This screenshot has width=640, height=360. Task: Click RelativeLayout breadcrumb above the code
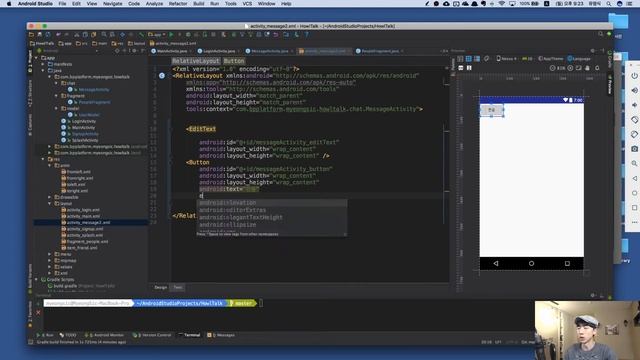(196, 61)
